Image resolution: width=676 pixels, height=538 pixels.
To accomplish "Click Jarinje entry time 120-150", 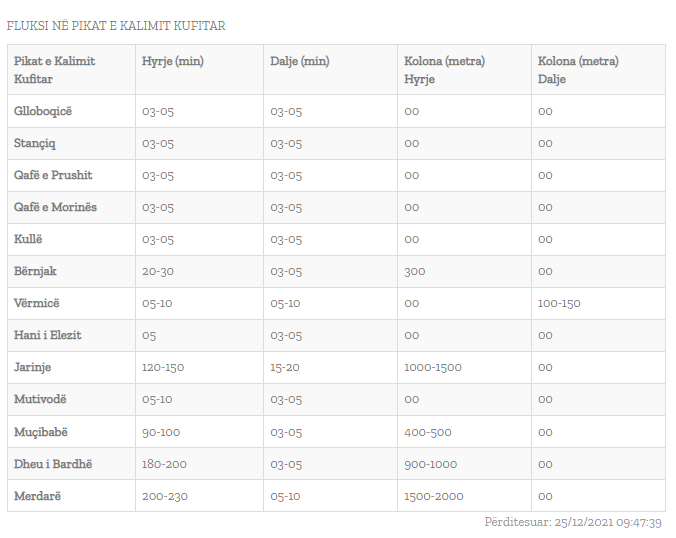I will [x=163, y=367].
